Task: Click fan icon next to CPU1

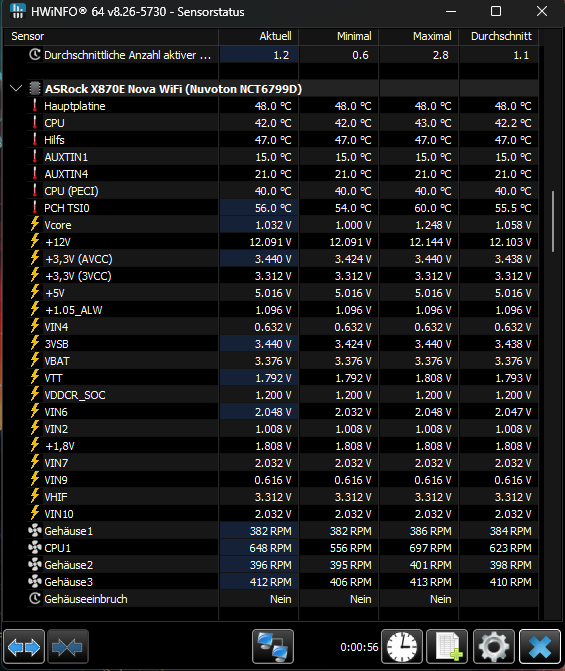Action: pos(35,547)
